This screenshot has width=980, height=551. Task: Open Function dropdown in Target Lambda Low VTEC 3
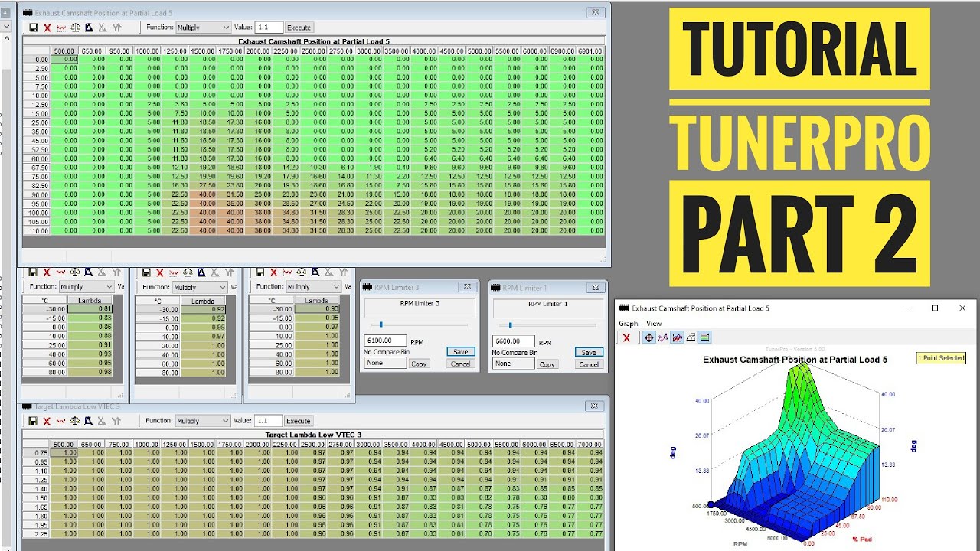click(204, 421)
